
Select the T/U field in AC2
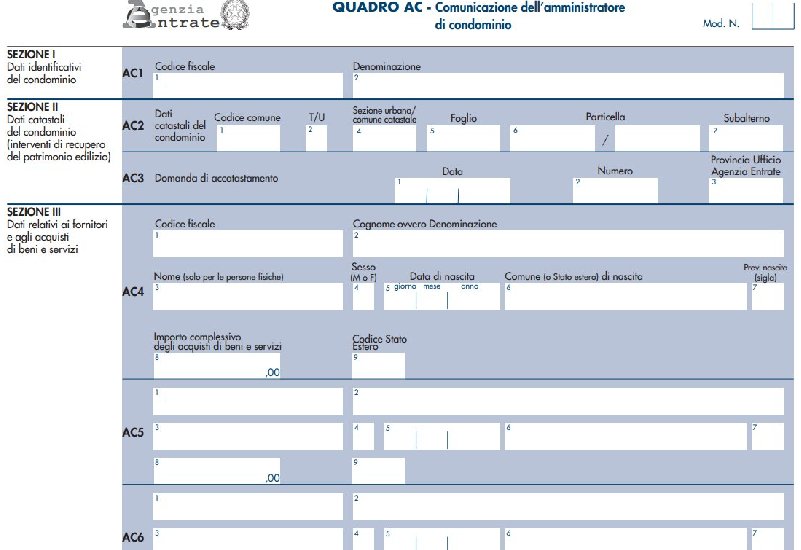coord(316,138)
